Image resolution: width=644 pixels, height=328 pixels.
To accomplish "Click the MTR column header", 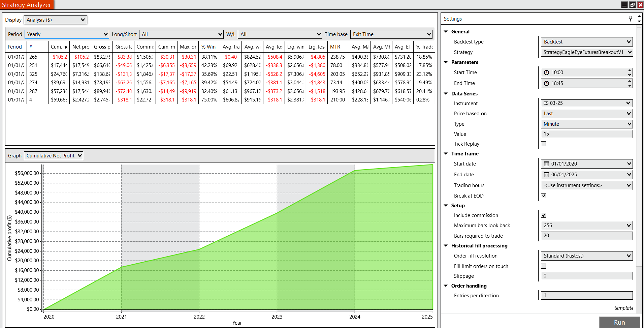I will (x=335, y=47).
